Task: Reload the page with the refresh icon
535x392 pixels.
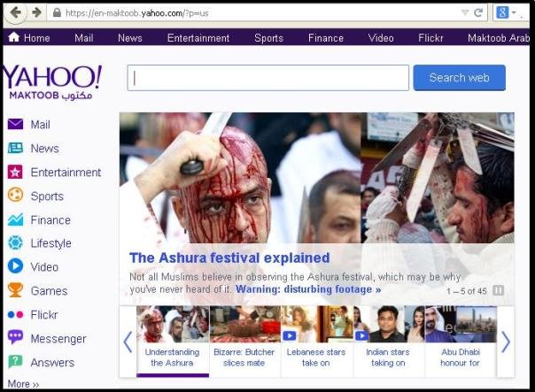Action: coord(479,12)
